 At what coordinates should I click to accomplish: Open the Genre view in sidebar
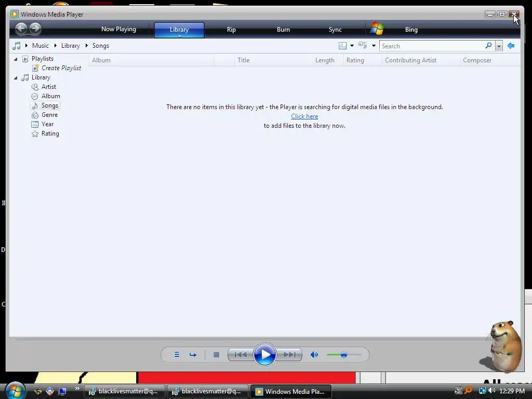tap(49, 115)
